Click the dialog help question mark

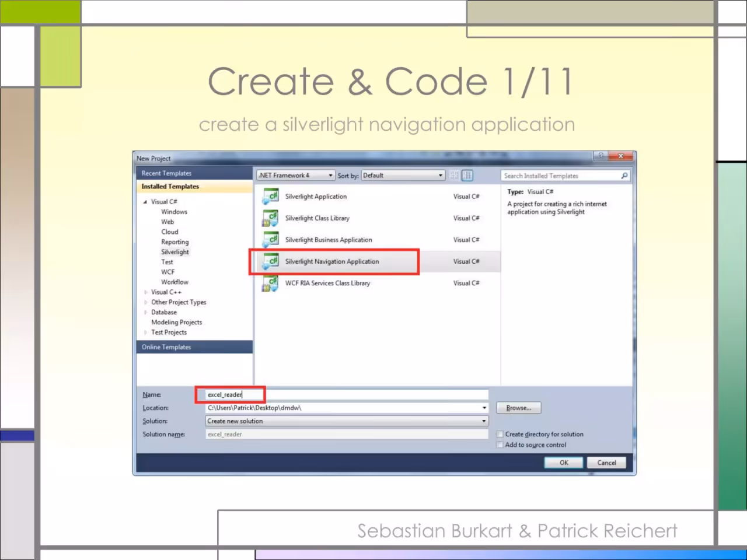coord(601,156)
